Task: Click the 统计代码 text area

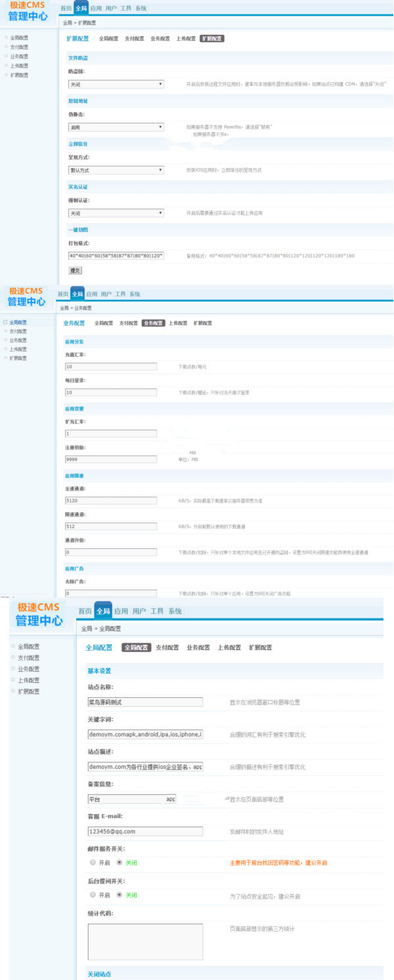Action: pyautogui.click(x=145, y=941)
